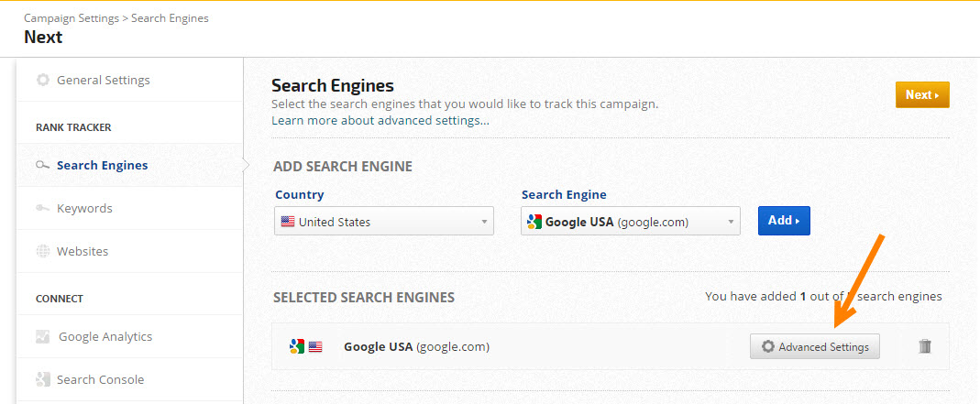Open Advanced Settings for Google USA
This screenshot has height=404, width=980.
(x=814, y=347)
